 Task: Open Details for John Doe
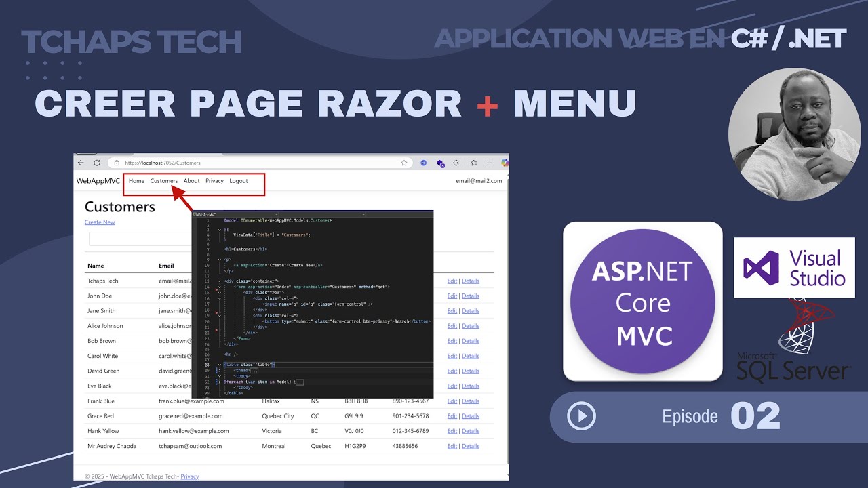pos(471,296)
